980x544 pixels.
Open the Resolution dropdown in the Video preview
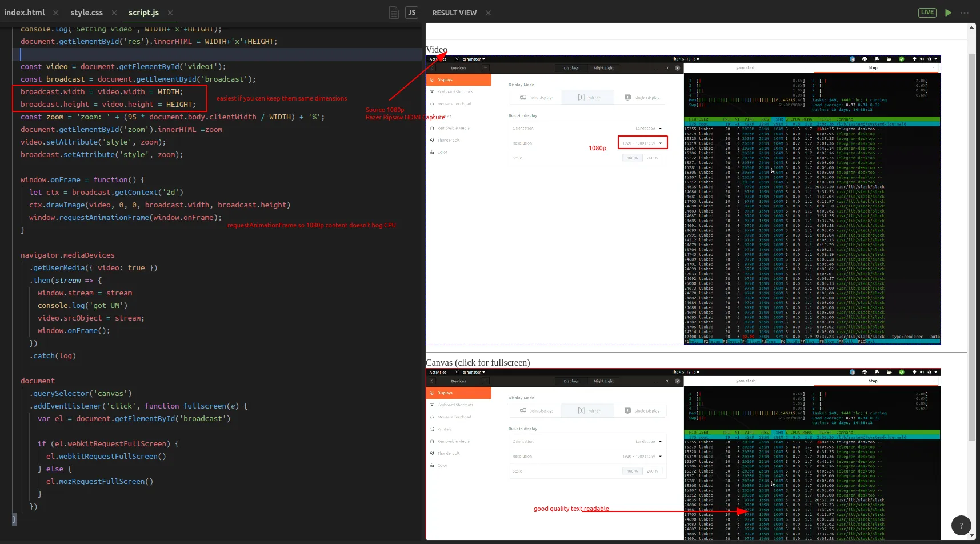(643, 143)
